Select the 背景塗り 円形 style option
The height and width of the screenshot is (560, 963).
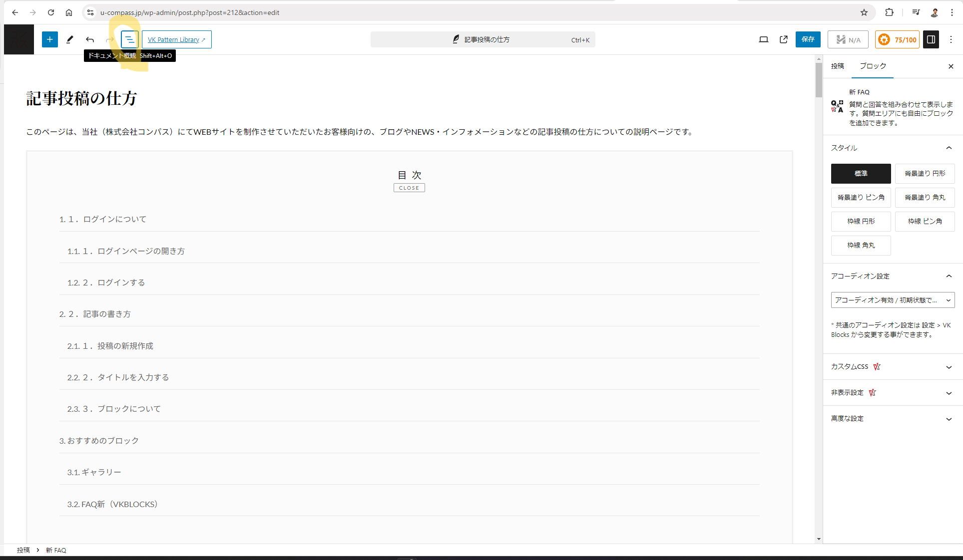(x=925, y=173)
